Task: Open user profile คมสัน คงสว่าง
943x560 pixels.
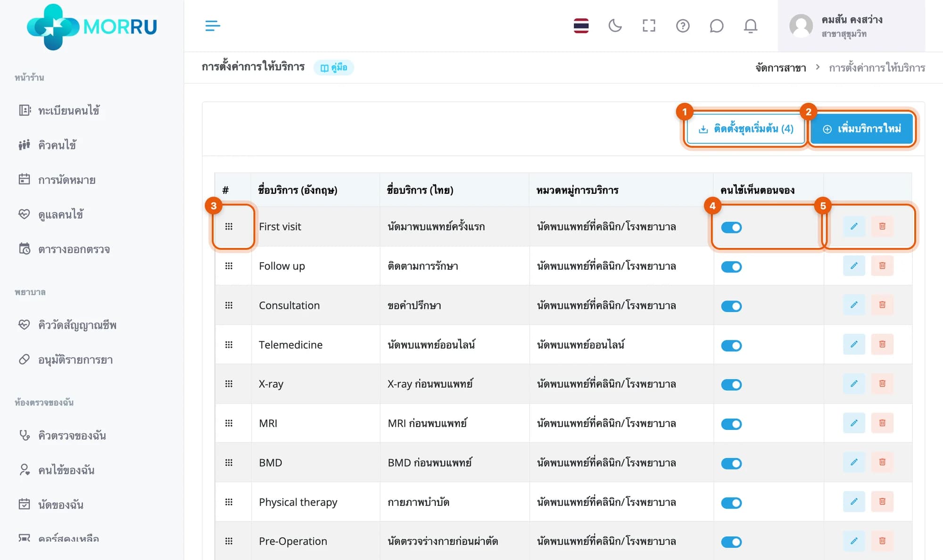Action: pos(852,26)
